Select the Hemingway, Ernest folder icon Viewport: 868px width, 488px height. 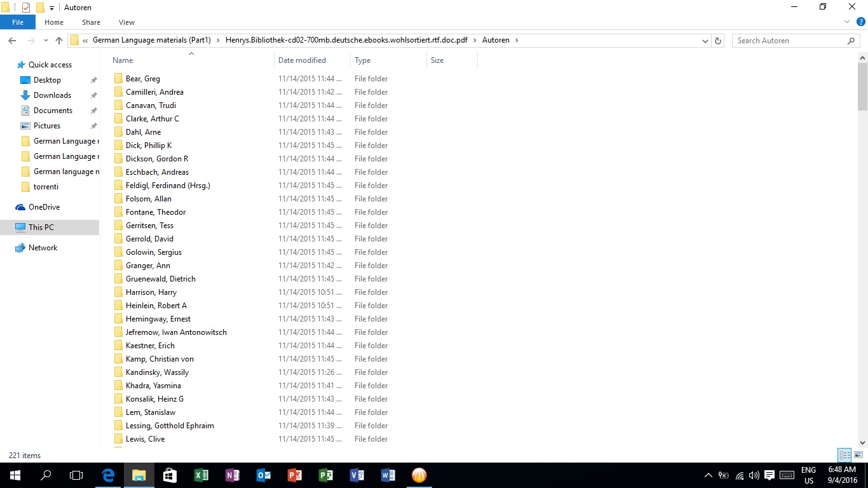click(118, 319)
